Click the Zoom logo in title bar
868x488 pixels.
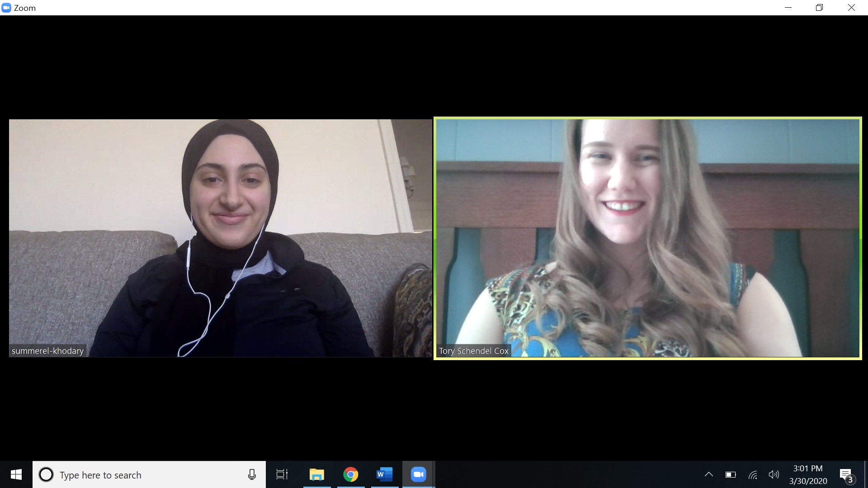[x=6, y=8]
